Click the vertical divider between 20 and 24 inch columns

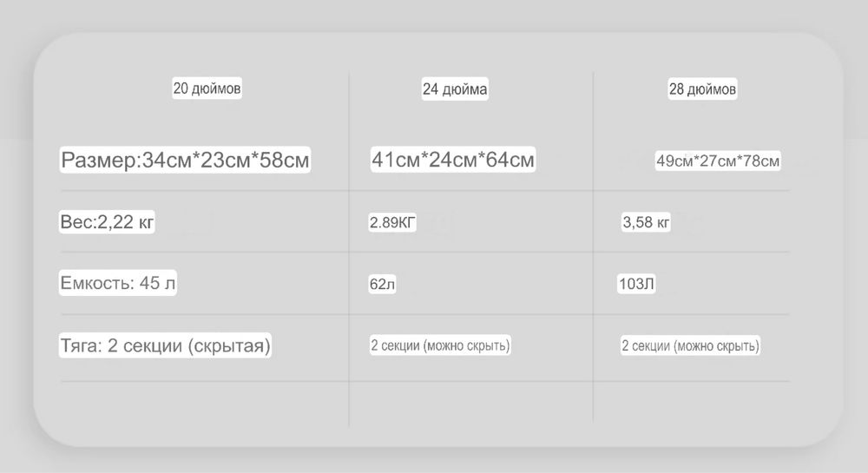(x=349, y=250)
